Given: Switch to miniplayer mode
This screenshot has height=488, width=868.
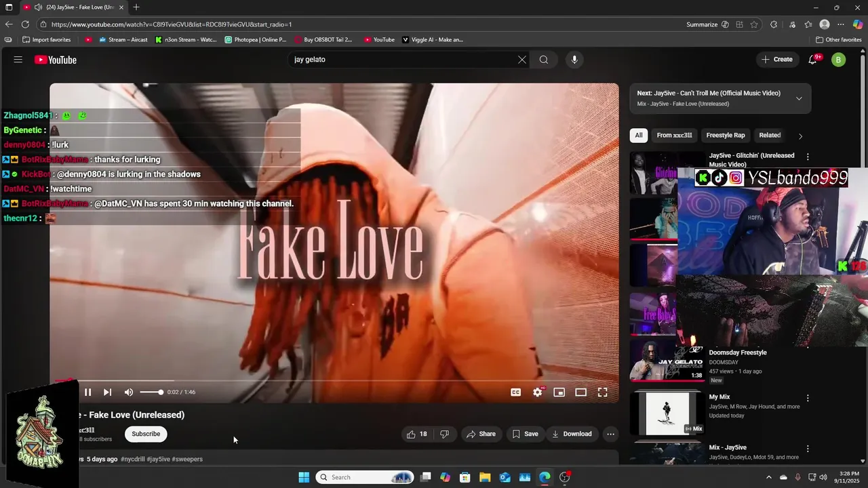Looking at the screenshot, I should click(559, 392).
